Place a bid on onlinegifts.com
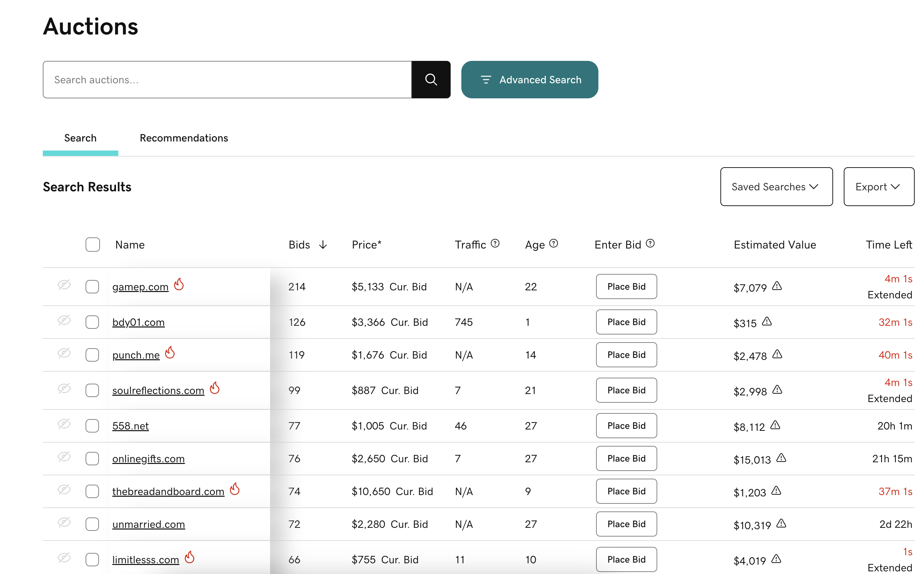 click(626, 459)
